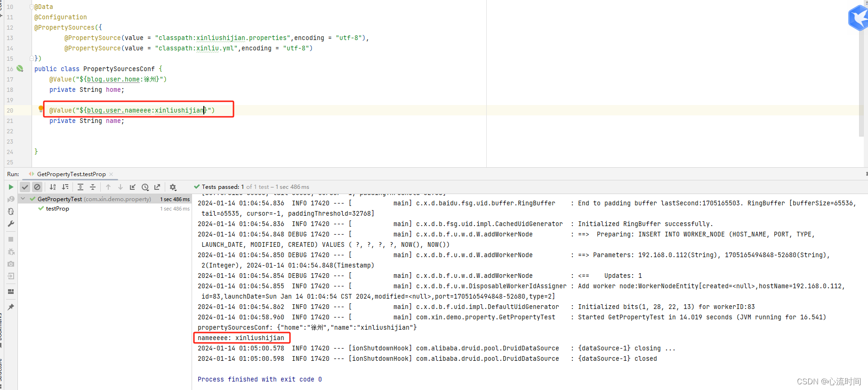Screen dimensions: 868x390
Task: Click '@Configuration' annotation on line 11
Action: point(61,17)
